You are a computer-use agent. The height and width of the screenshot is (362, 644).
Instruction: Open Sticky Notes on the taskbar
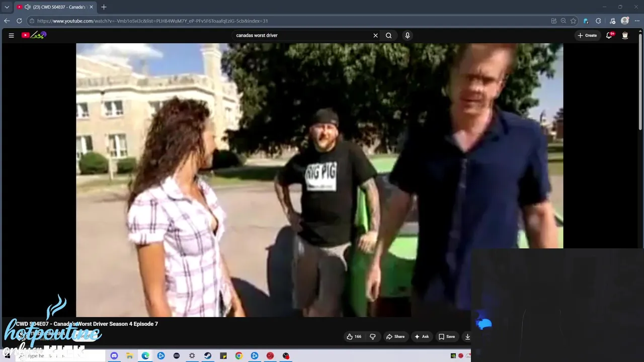[x=223, y=355]
